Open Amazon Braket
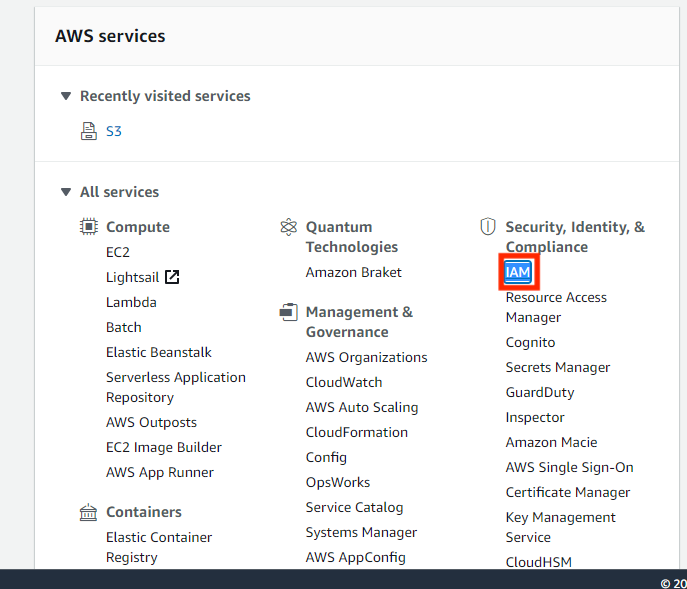Viewport: 687px width, 589px height. 354,272
